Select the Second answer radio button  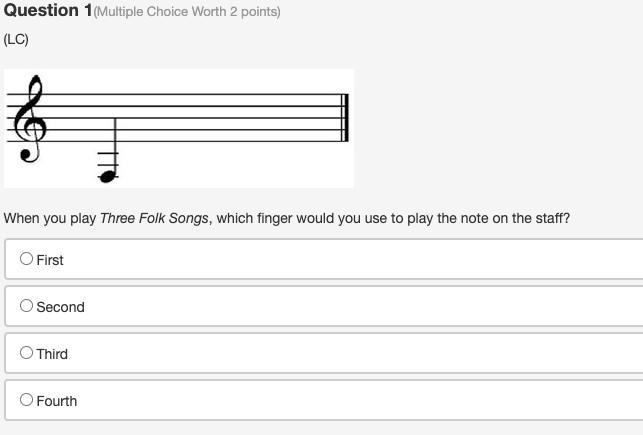pos(27,305)
